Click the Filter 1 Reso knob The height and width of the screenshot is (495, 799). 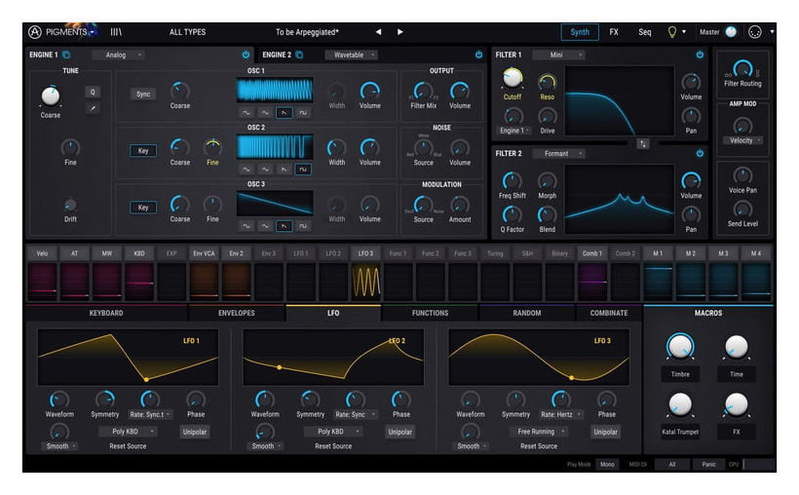(547, 82)
